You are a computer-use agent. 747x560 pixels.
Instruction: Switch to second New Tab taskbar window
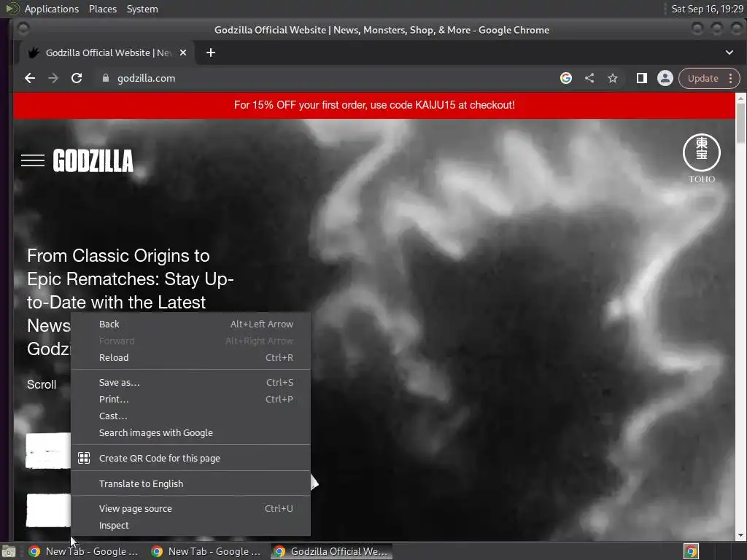click(206, 551)
